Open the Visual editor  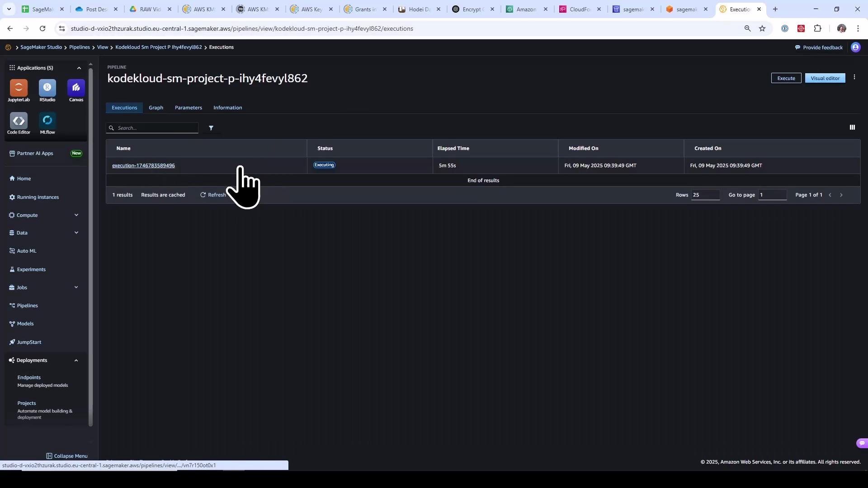[825, 78]
